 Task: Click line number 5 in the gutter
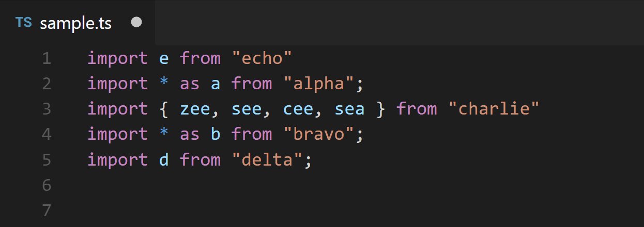tap(47, 160)
